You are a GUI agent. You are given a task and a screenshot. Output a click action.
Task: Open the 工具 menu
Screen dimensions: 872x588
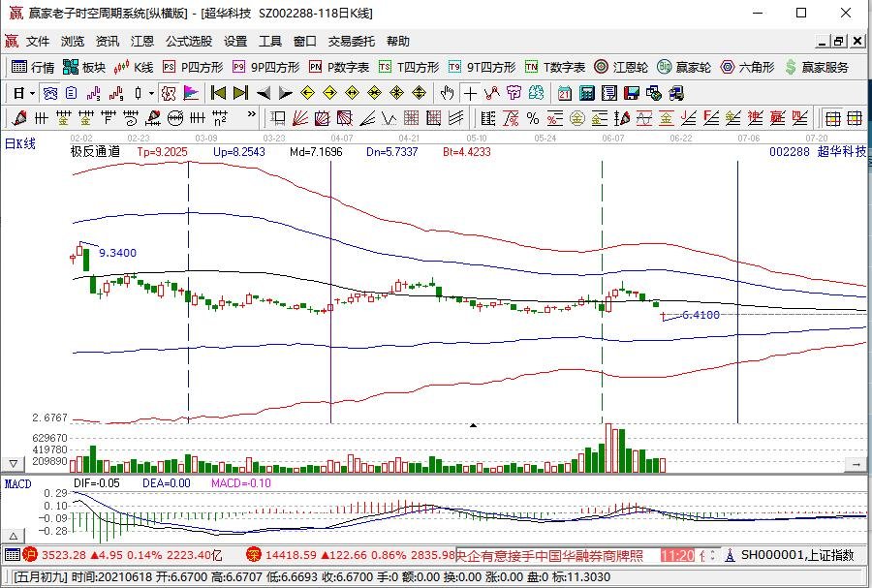point(270,41)
